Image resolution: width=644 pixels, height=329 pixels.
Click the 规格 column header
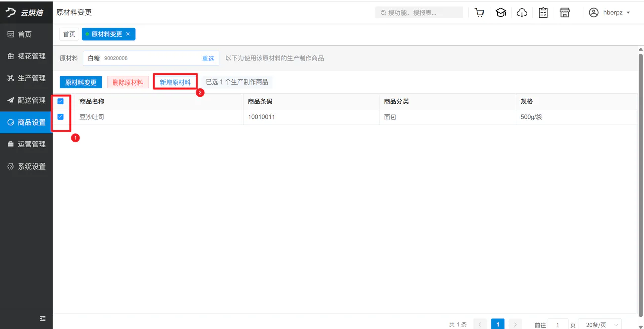577,101
